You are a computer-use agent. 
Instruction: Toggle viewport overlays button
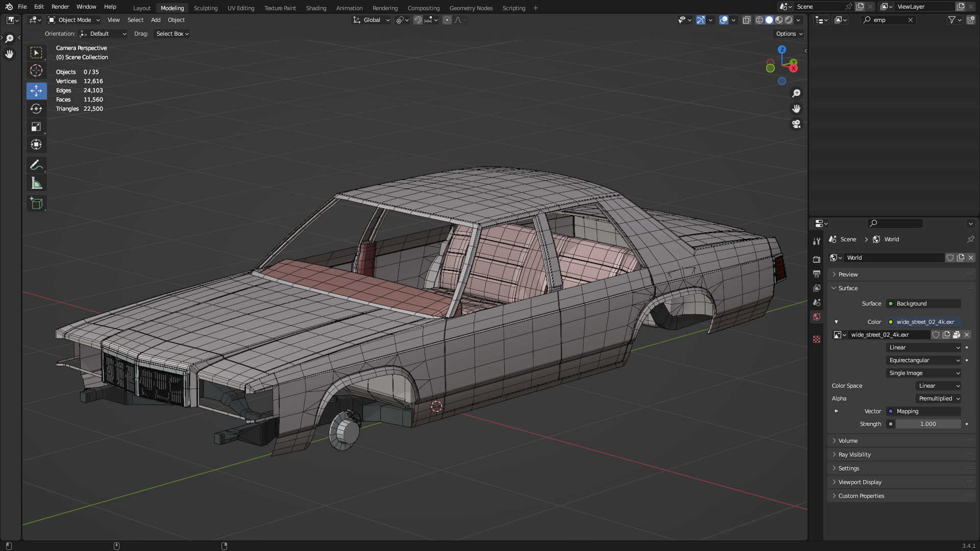pyautogui.click(x=723, y=20)
